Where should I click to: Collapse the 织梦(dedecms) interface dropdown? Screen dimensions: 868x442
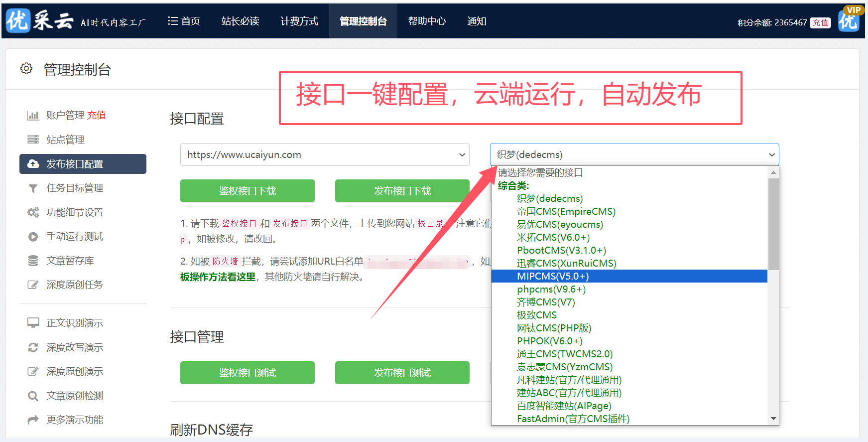pos(634,154)
